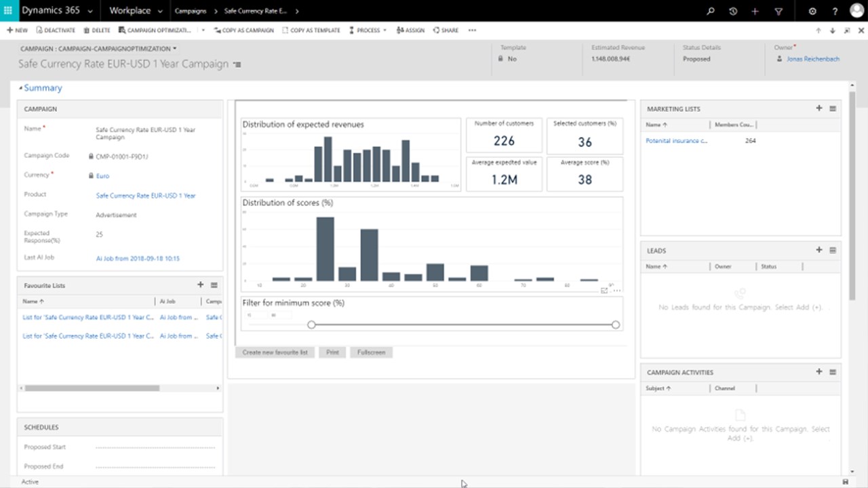Image resolution: width=868 pixels, height=488 pixels.
Task: Open the help question mark
Action: click(835, 12)
